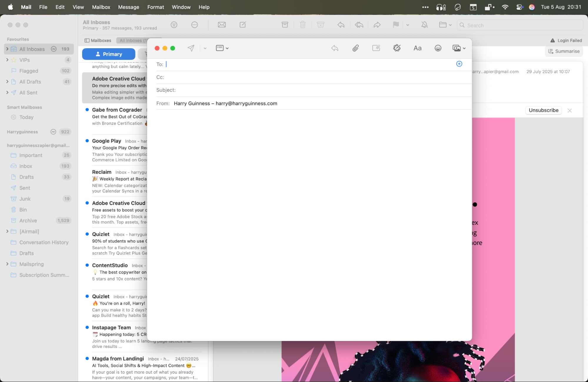Delete the message with the trash icon
Screen dimensions: 588x382
pyautogui.click(x=303, y=25)
